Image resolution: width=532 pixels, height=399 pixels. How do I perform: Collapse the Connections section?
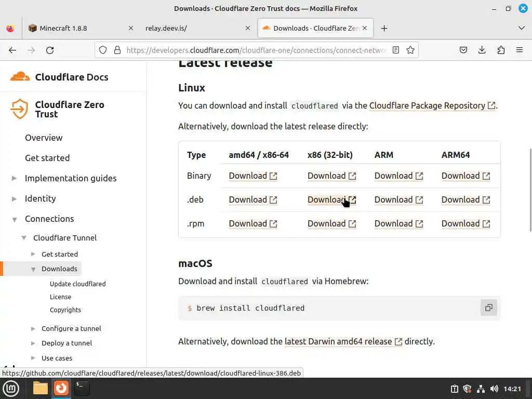pyautogui.click(x=14, y=220)
